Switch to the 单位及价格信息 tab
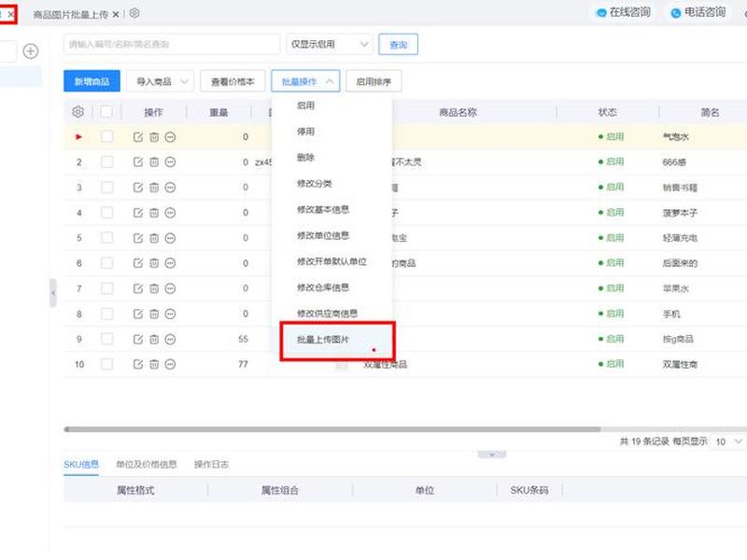Screen dimensions: 747x560 point(147,464)
